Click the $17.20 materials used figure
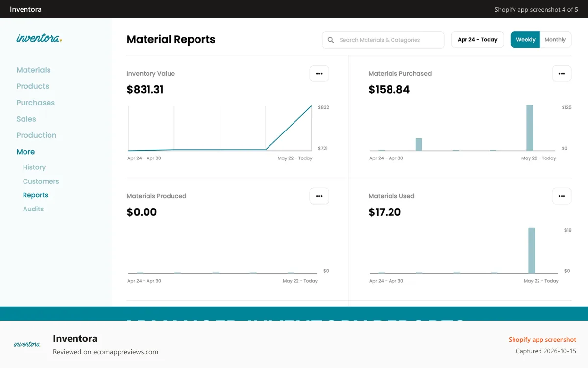588x368 pixels. click(x=385, y=212)
